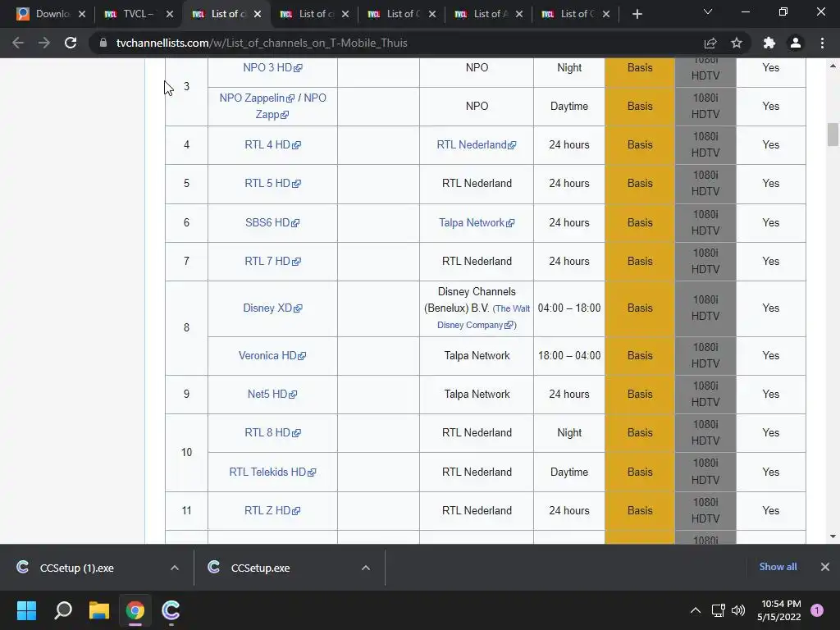Open the SBS6 HD link
Viewport: 840px width, 630px height.
pyautogui.click(x=272, y=222)
